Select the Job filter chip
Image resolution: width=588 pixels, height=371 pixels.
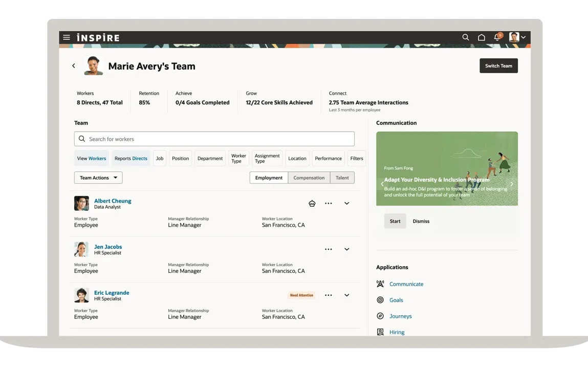pos(160,158)
